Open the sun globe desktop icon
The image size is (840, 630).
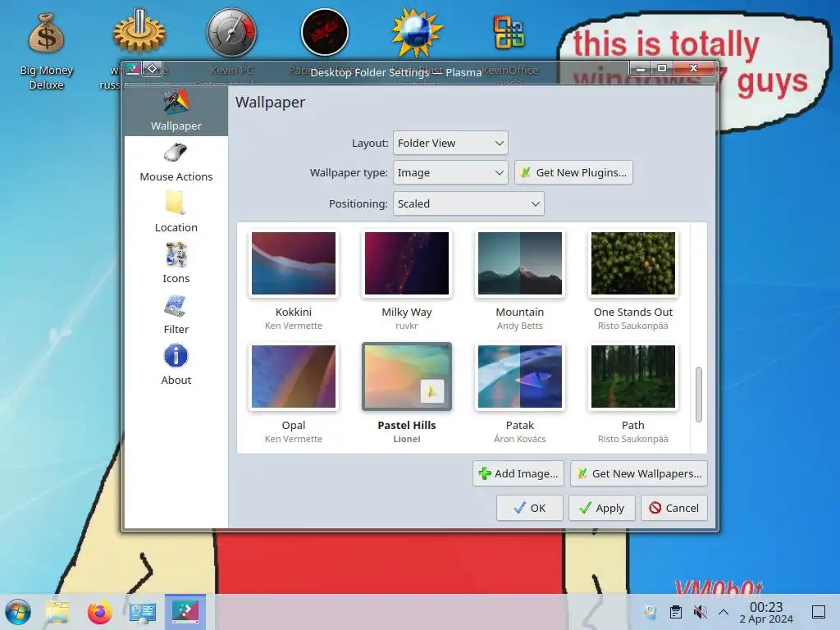[x=417, y=33]
